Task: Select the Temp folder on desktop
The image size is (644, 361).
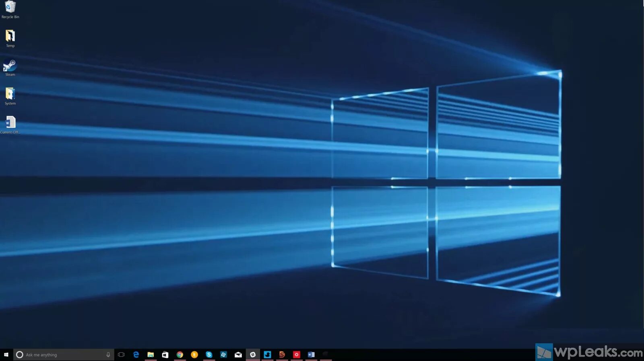Action: click(x=10, y=39)
